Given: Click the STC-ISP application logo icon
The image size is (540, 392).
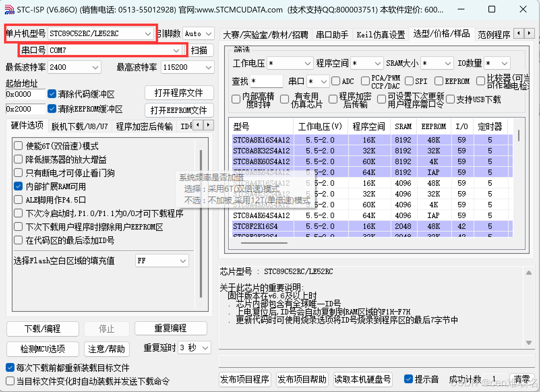Looking at the screenshot, I should [x=9, y=10].
